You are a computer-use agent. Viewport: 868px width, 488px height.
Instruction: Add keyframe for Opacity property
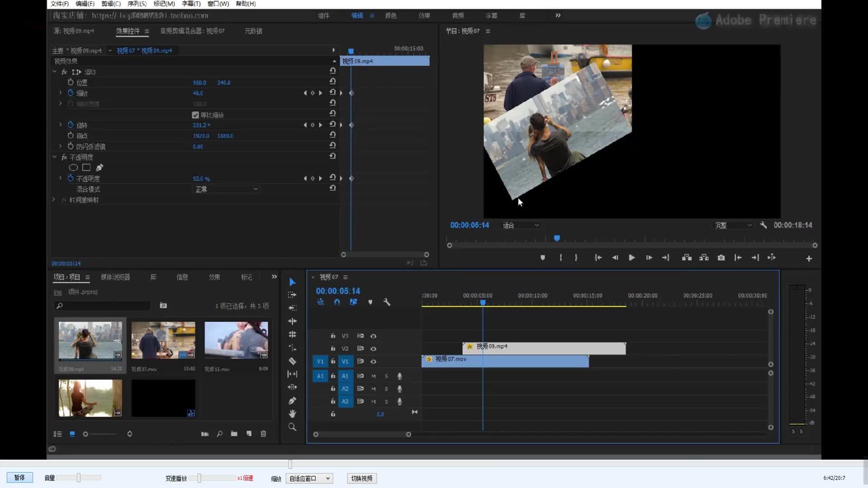tap(312, 178)
